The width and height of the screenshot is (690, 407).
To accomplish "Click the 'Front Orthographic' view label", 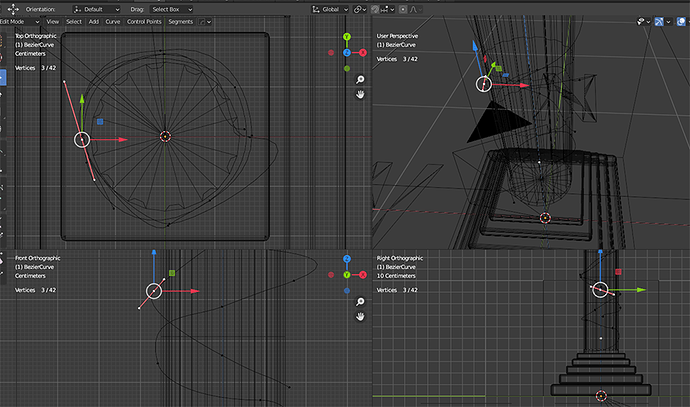I will click(x=37, y=258).
